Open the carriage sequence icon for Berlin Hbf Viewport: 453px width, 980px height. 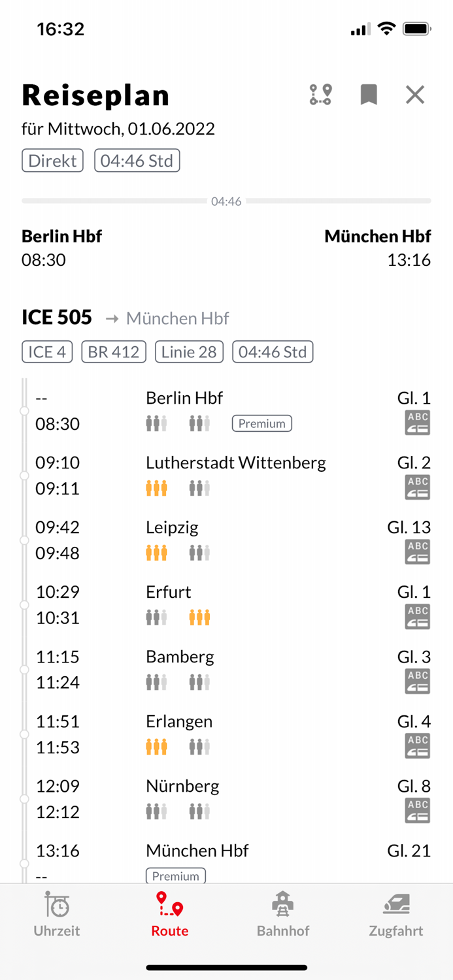tap(417, 423)
